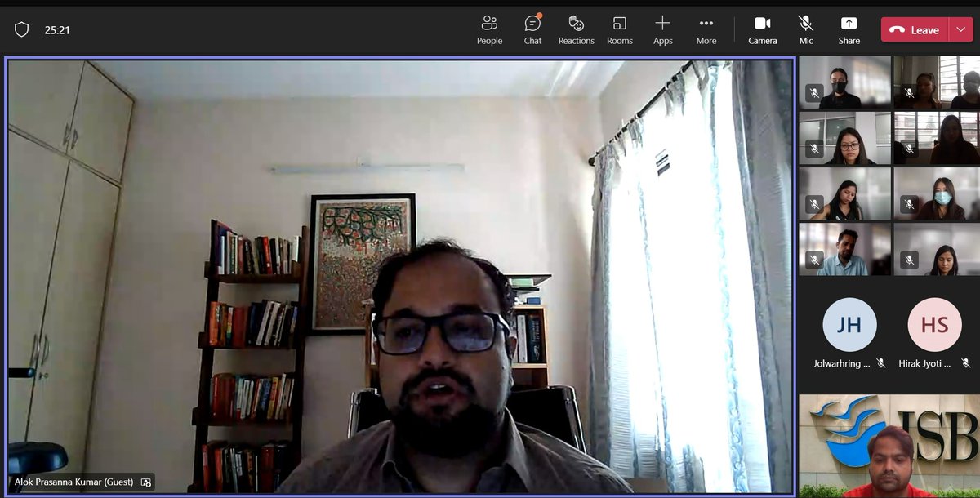
Task: Click the icon beside Alok Prasanna Kumar's name
Action: pyautogui.click(x=146, y=482)
